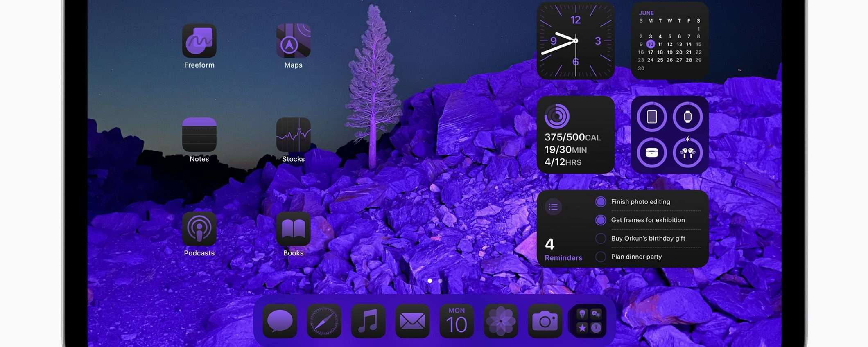Open Mail from the dock
Screen dimensions: 868x347
coord(412,321)
